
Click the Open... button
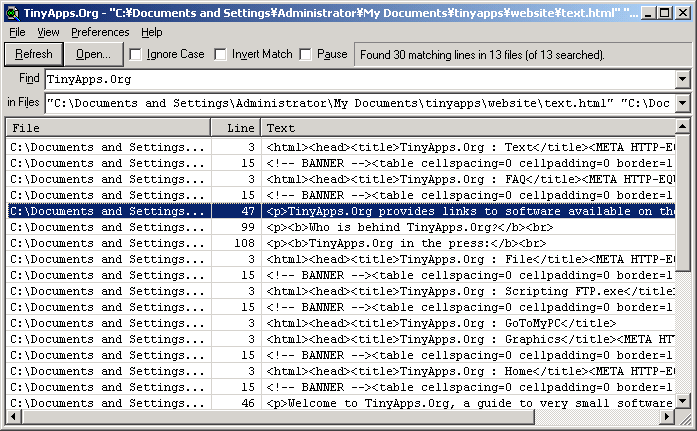point(94,54)
